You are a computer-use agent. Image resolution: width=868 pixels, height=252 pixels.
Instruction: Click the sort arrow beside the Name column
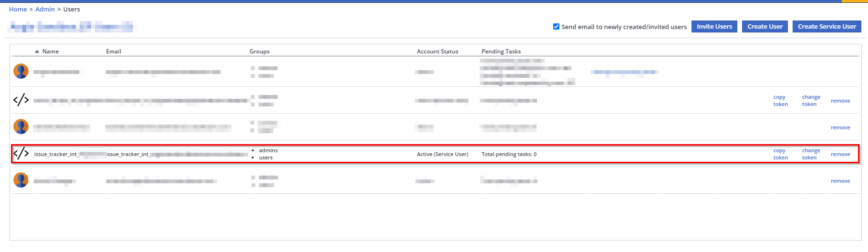click(37, 52)
